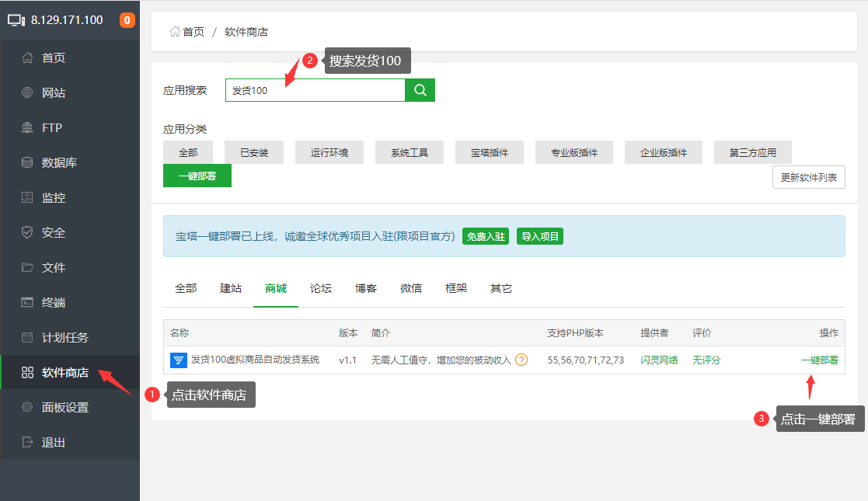Switch to the 建站 tab
The image size is (868, 501).
[231, 288]
